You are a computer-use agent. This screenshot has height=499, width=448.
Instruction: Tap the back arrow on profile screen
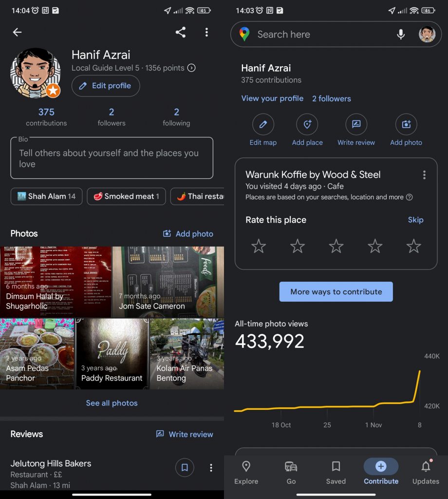point(17,32)
